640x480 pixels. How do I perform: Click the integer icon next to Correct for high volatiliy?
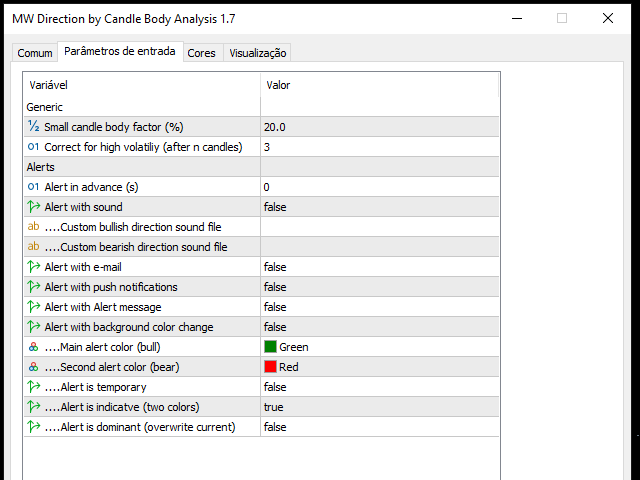(x=33, y=147)
